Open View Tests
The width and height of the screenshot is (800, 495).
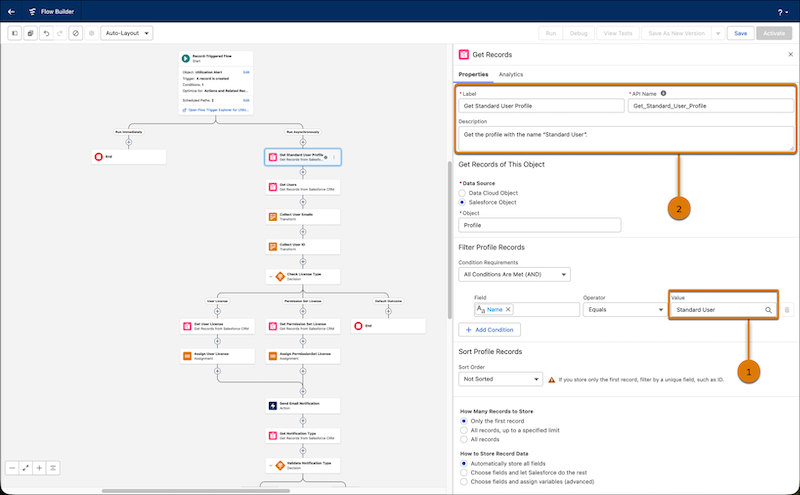click(x=618, y=33)
